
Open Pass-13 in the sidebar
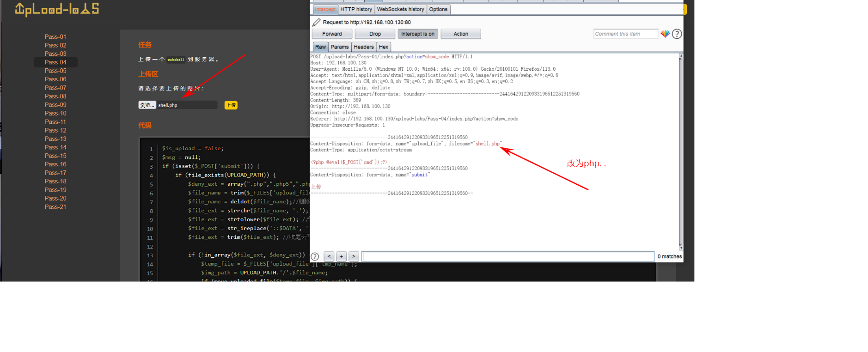(55, 139)
